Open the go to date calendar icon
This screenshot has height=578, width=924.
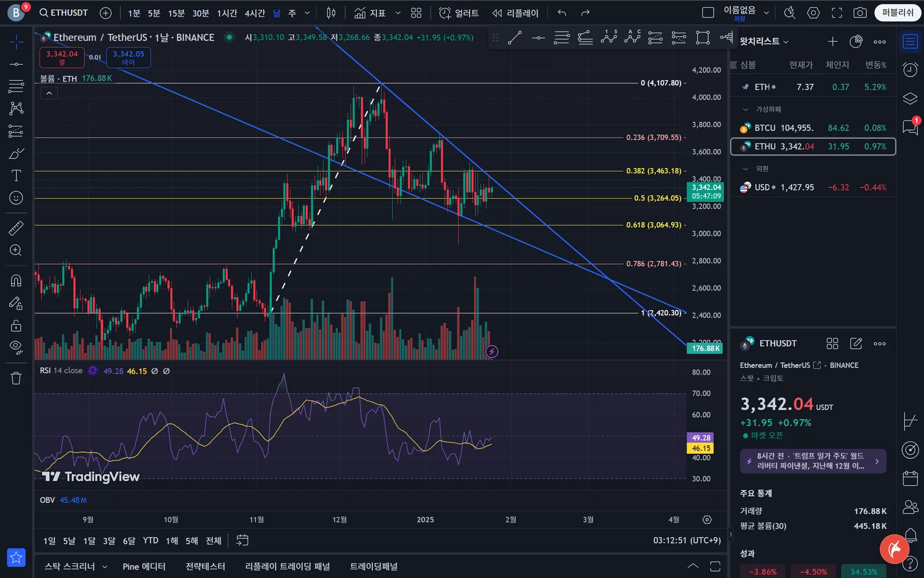coord(242,541)
